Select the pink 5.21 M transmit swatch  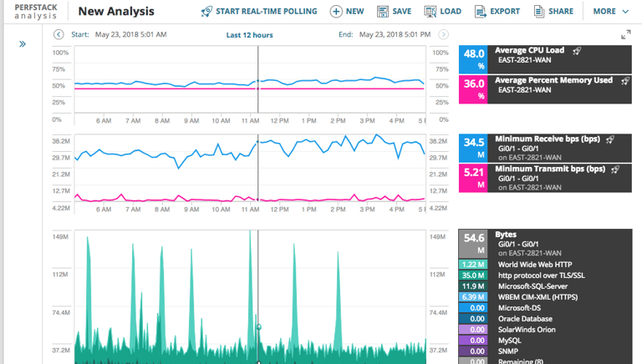coord(473,178)
